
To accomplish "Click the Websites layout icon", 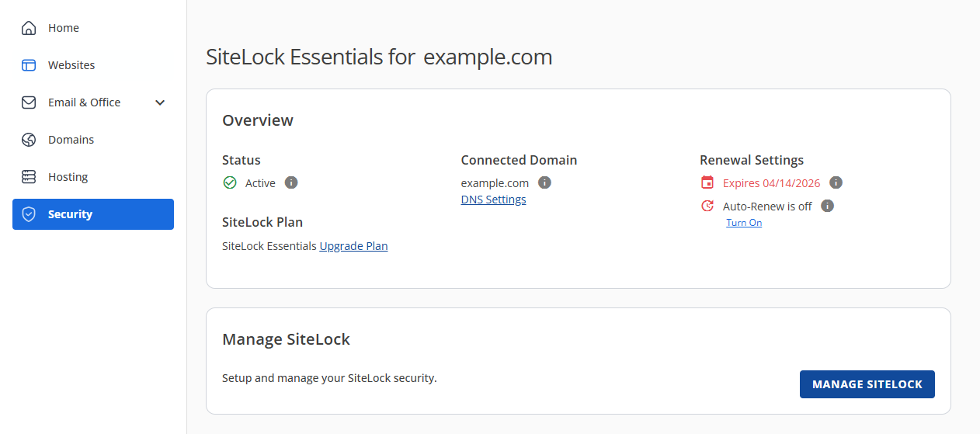I will tap(29, 65).
